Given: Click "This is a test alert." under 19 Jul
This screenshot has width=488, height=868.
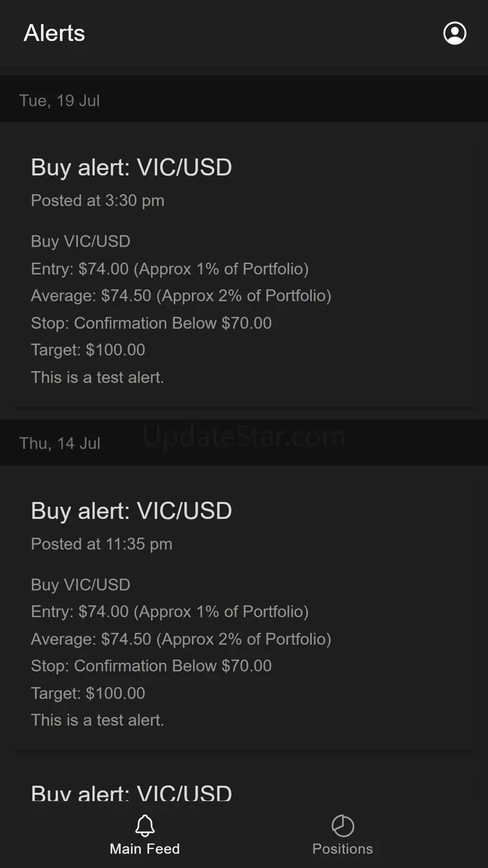Looking at the screenshot, I should (x=98, y=377).
